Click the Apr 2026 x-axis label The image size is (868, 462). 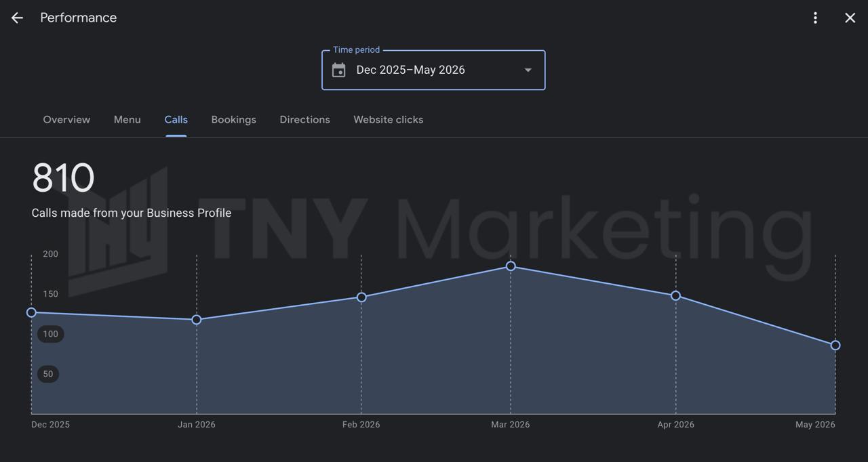[x=675, y=425]
